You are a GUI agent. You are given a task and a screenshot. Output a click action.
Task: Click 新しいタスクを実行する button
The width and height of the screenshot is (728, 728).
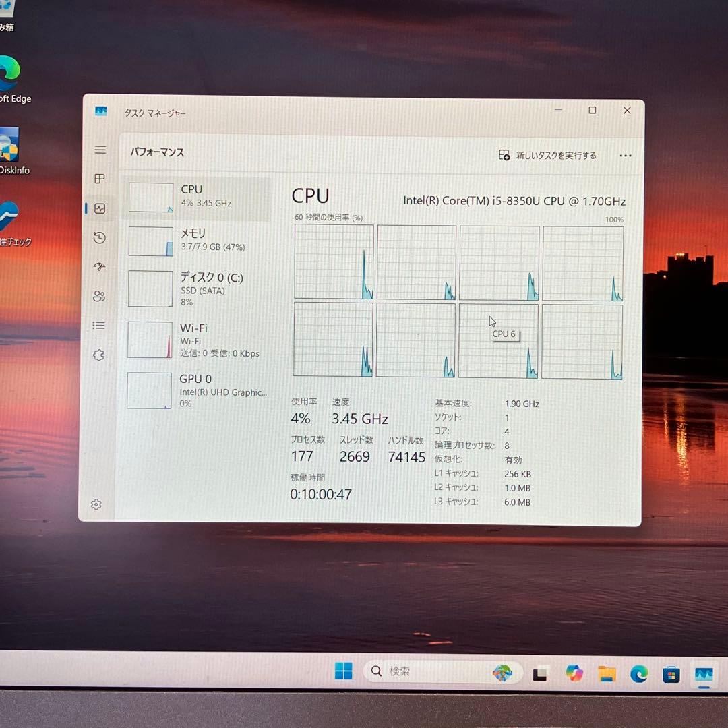(547, 156)
